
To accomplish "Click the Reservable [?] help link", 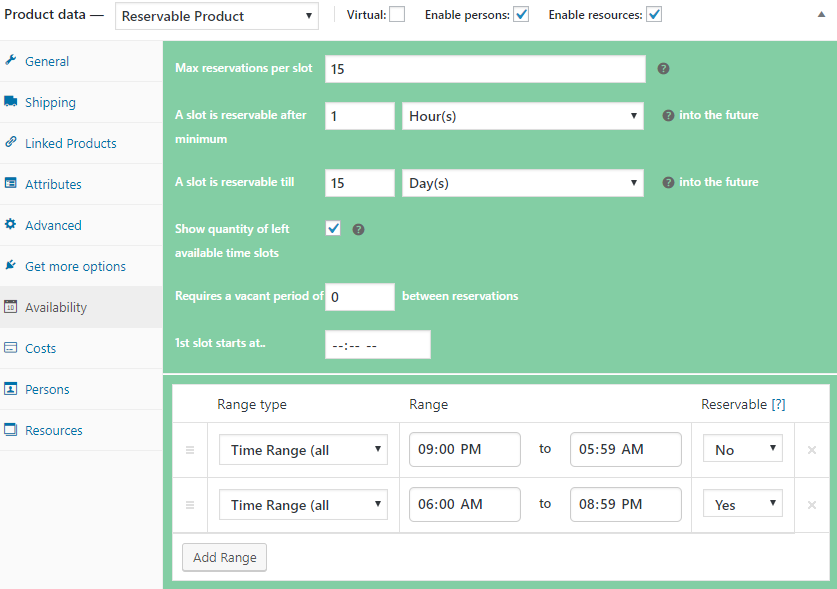I will (x=778, y=404).
